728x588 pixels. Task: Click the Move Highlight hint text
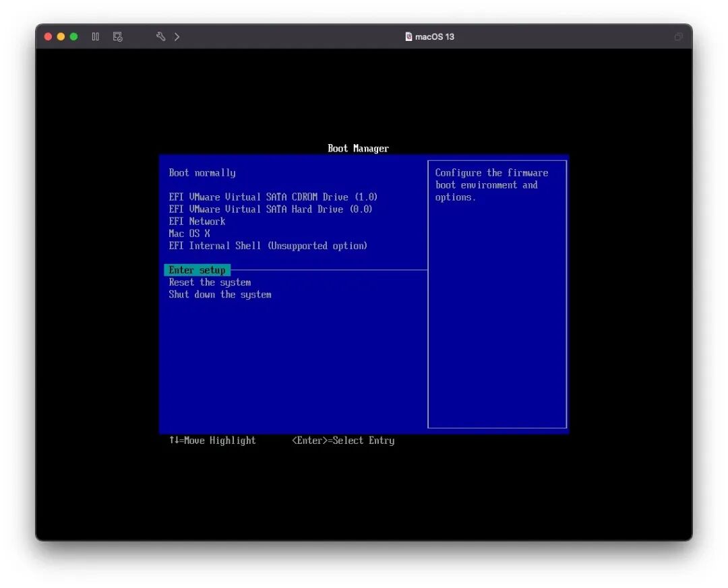(x=212, y=440)
